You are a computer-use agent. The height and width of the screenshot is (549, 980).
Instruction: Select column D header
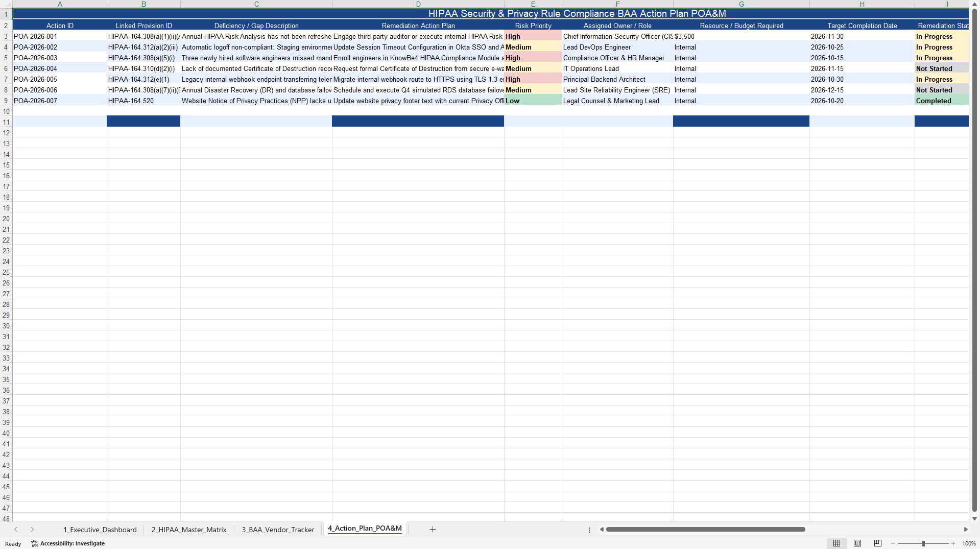tap(418, 4)
